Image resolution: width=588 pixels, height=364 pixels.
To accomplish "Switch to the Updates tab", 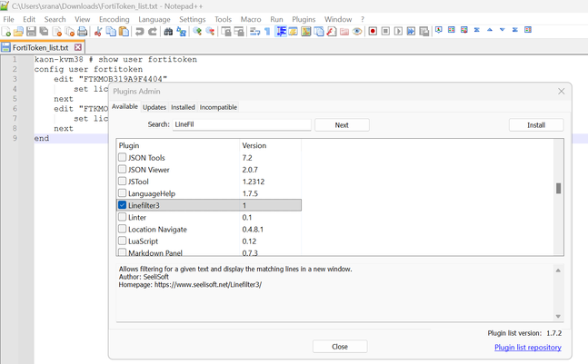I will click(154, 107).
